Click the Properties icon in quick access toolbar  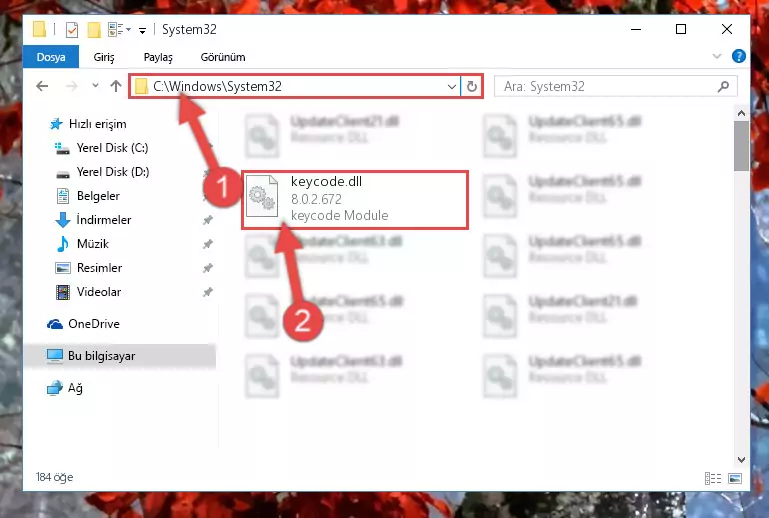coord(72,30)
